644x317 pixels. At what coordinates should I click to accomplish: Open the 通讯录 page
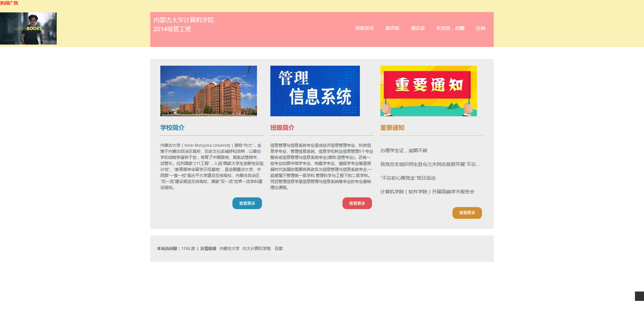(418, 28)
